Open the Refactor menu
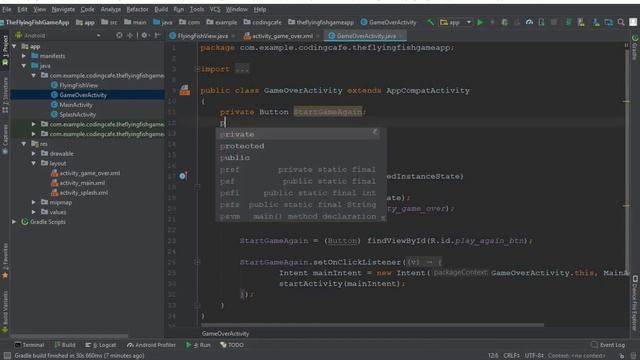This screenshot has height=360, width=640. (x=137, y=9)
